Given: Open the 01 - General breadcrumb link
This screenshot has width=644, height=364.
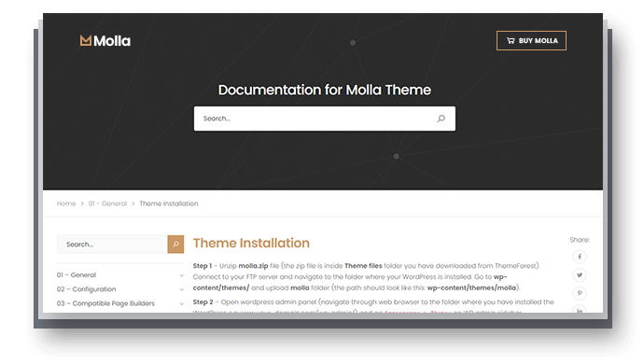Looking at the screenshot, I should pos(107,203).
